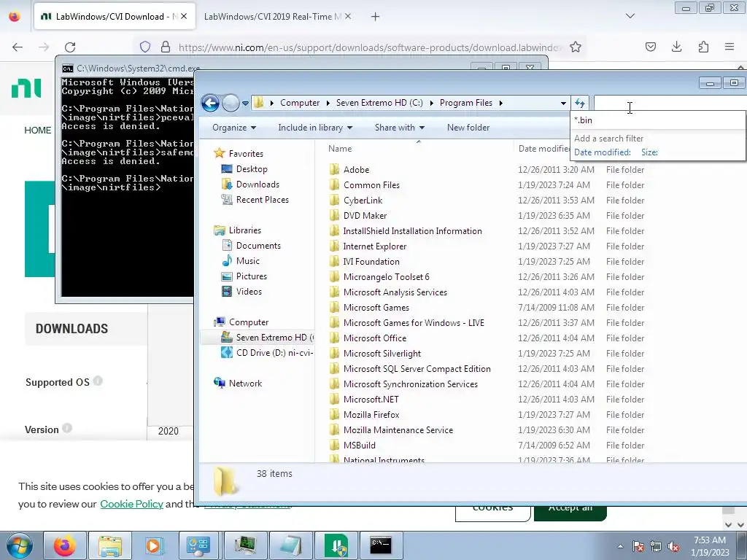Viewport: 747px width, 560px height.
Task: Open Firefox extensions icon
Action: pyautogui.click(x=703, y=47)
